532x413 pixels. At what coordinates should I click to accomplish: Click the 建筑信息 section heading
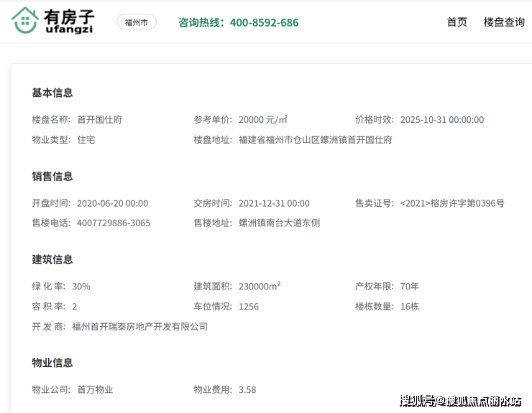[x=52, y=259]
